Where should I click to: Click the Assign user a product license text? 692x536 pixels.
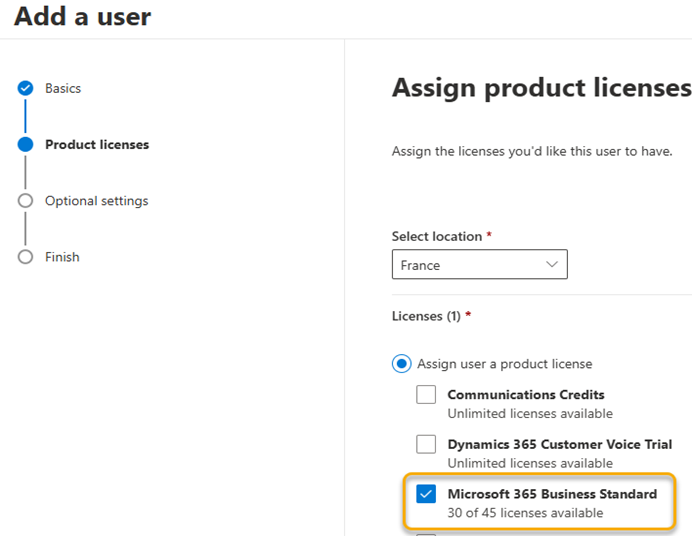505,364
